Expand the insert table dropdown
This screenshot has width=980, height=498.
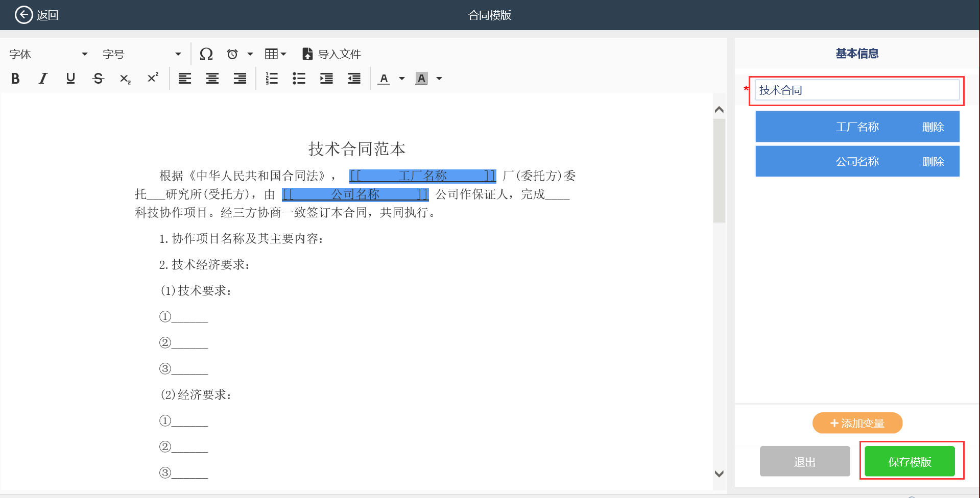283,54
